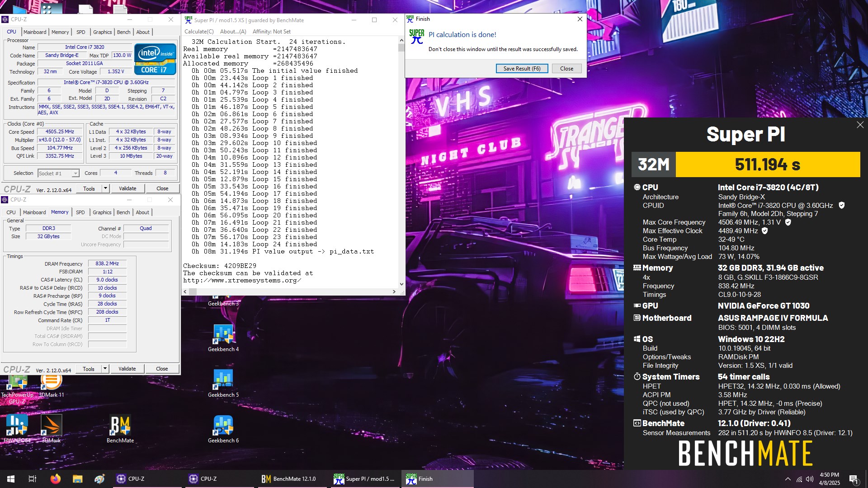
Task: Click Max Core Frequency verified shield icon
Action: click(x=788, y=222)
